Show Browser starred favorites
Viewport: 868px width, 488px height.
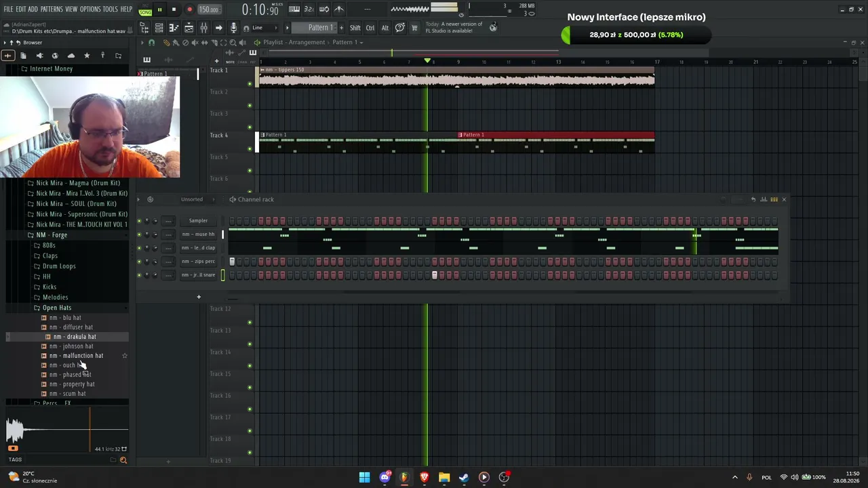click(x=87, y=56)
